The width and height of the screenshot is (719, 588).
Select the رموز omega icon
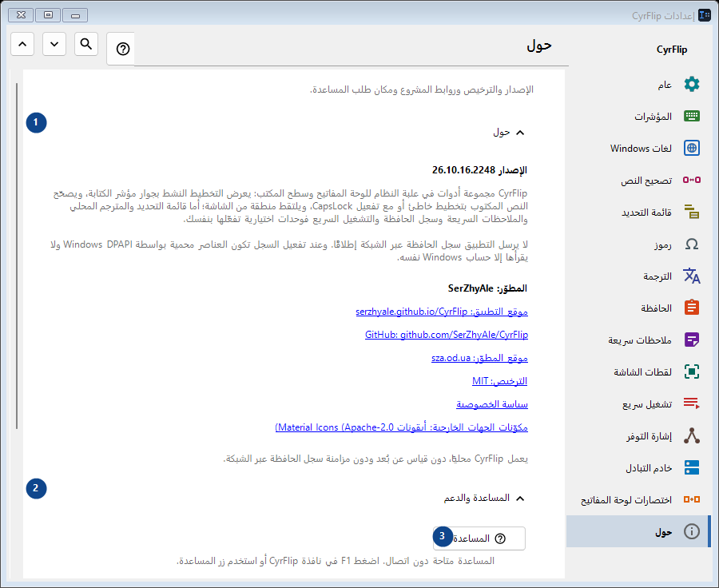tap(692, 244)
